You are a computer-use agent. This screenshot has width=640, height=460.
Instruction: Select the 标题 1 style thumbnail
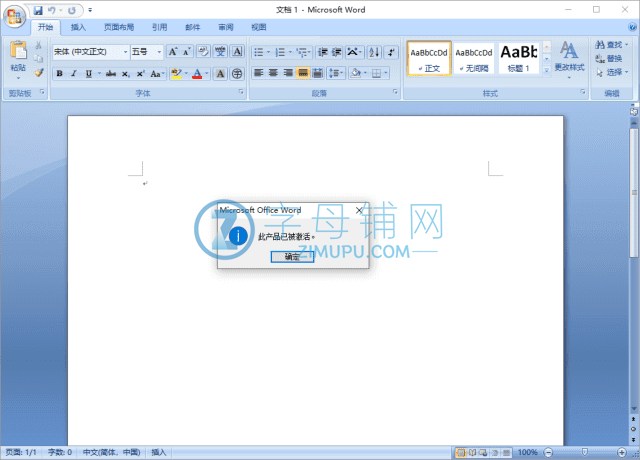[518, 58]
